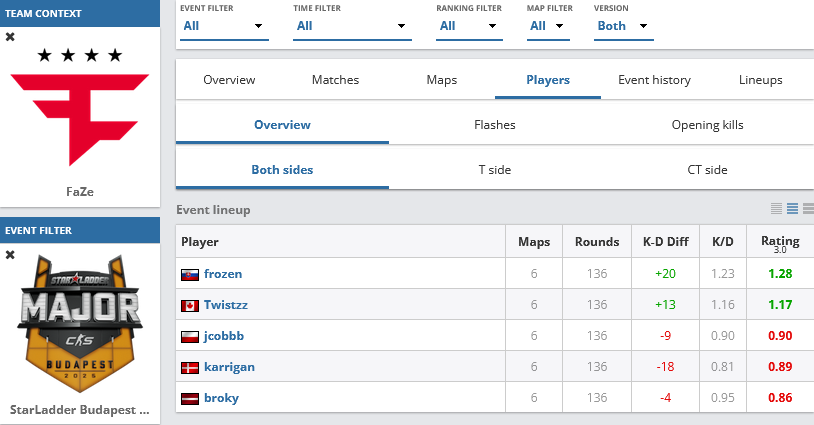Sort by the Maps column header
Image resolution: width=814 pixels, height=425 pixels.
click(534, 242)
